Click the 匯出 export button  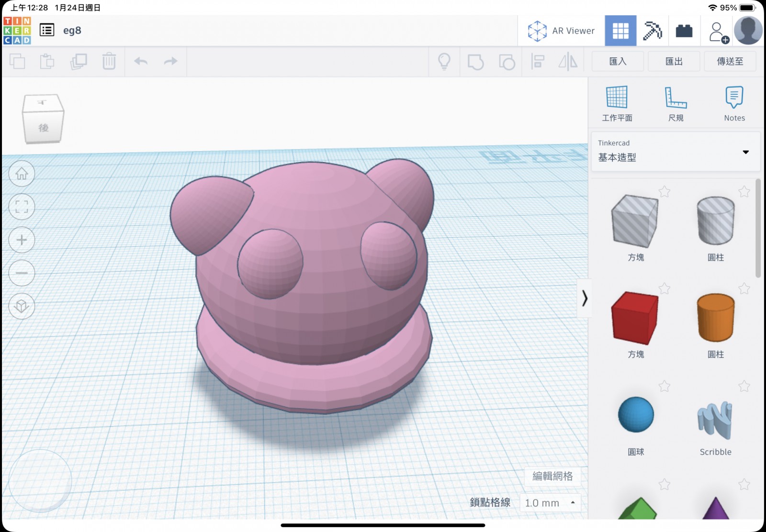[x=674, y=61]
